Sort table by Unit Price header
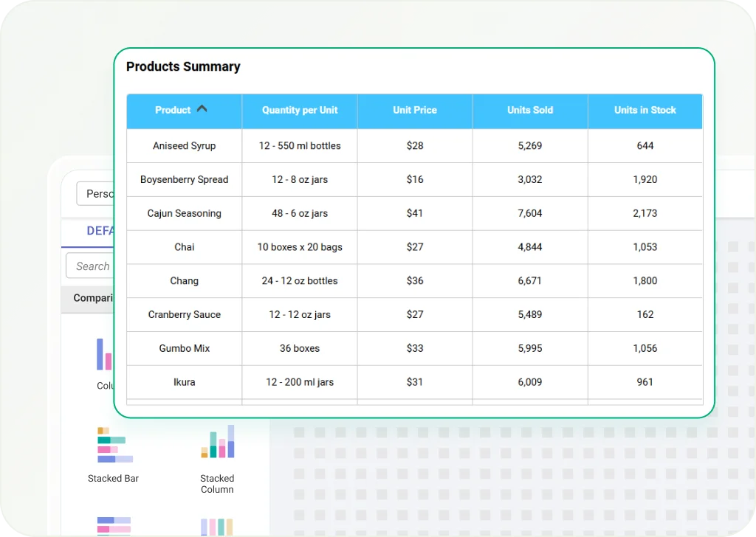Screen dimensions: 756x537 click(415, 111)
